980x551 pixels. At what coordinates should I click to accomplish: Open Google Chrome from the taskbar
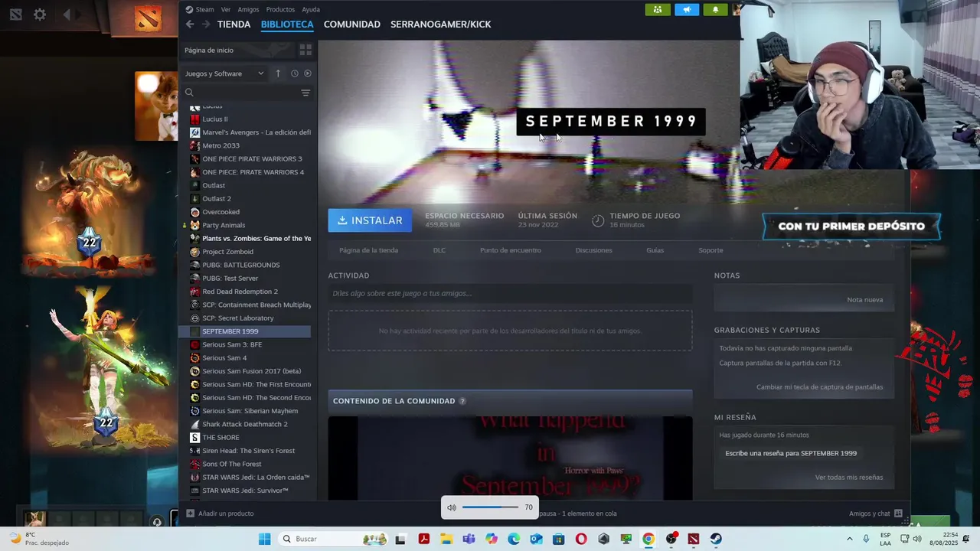(x=648, y=539)
